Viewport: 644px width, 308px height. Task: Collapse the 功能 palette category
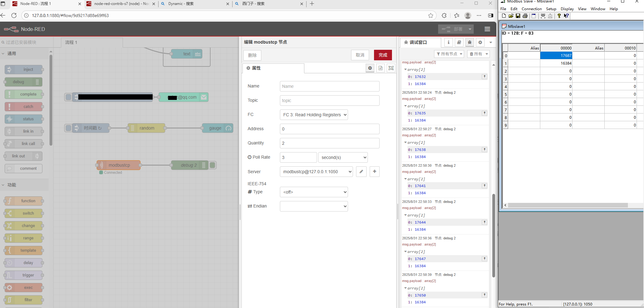point(25,185)
